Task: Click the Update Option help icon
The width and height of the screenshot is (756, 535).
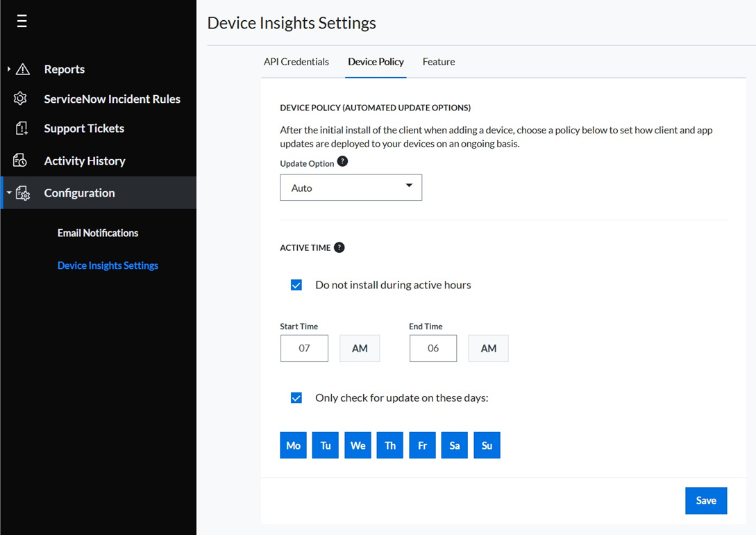Action: 342,162
